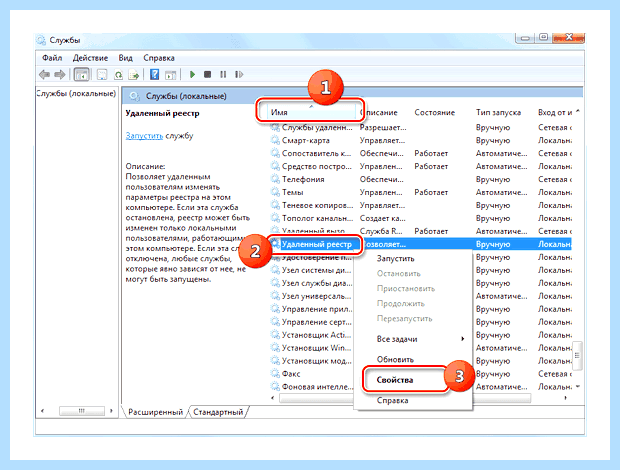Click services list horizontal scroll-left arrow
Screen dimensions: 620x470
click(x=272, y=398)
